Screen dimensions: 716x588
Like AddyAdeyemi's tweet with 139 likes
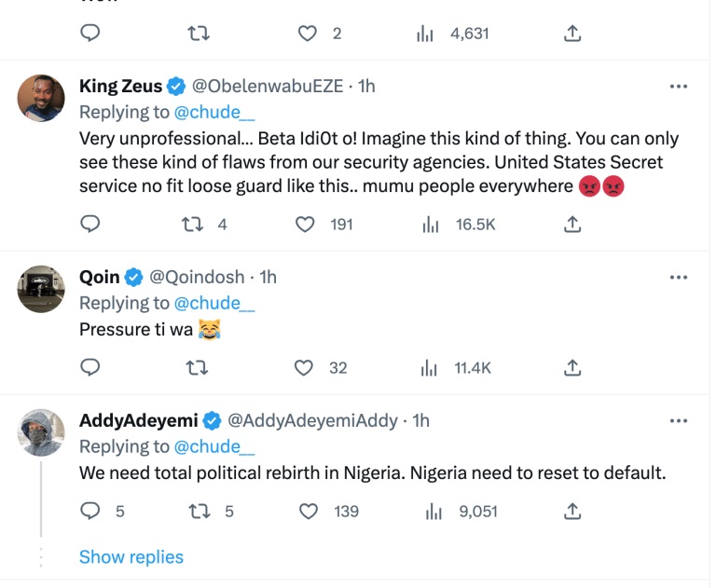coord(308,511)
